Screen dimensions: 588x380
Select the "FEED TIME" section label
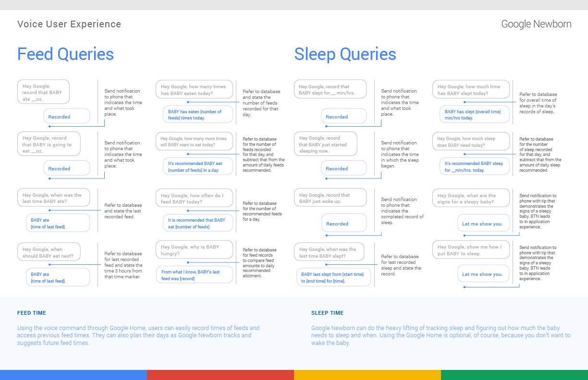(32, 313)
